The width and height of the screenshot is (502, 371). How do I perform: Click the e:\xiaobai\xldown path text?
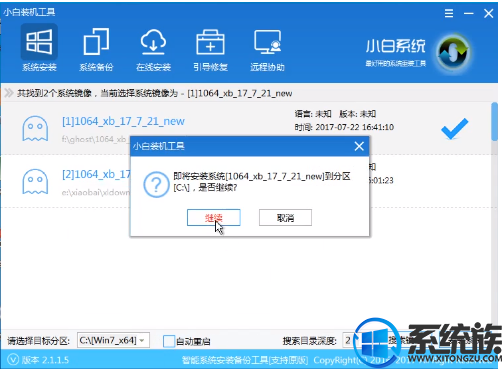(x=95, y=192)
